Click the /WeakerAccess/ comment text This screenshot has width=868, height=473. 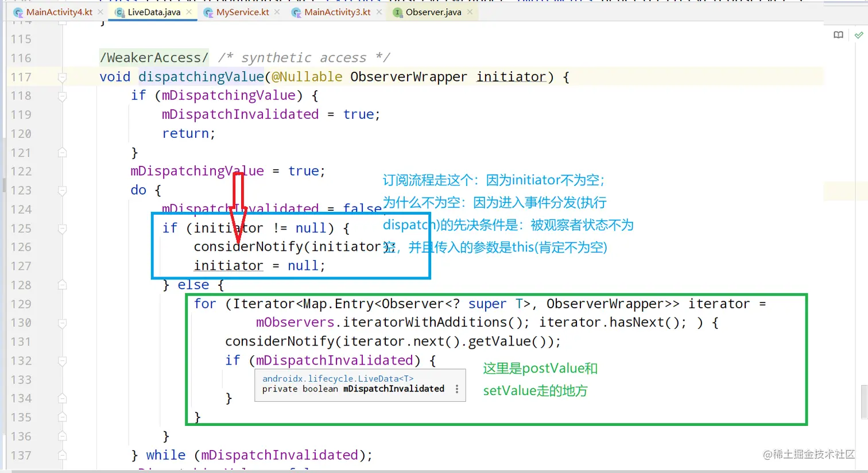154,58
